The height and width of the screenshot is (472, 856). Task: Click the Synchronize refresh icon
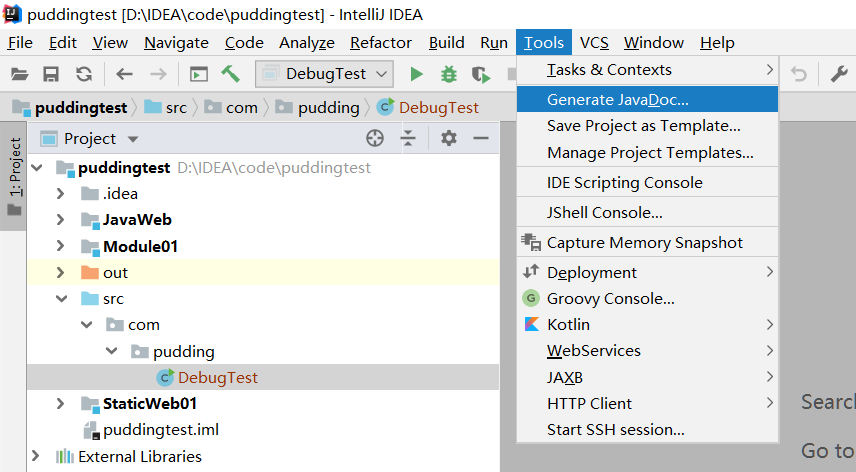(x=84, y=74)
